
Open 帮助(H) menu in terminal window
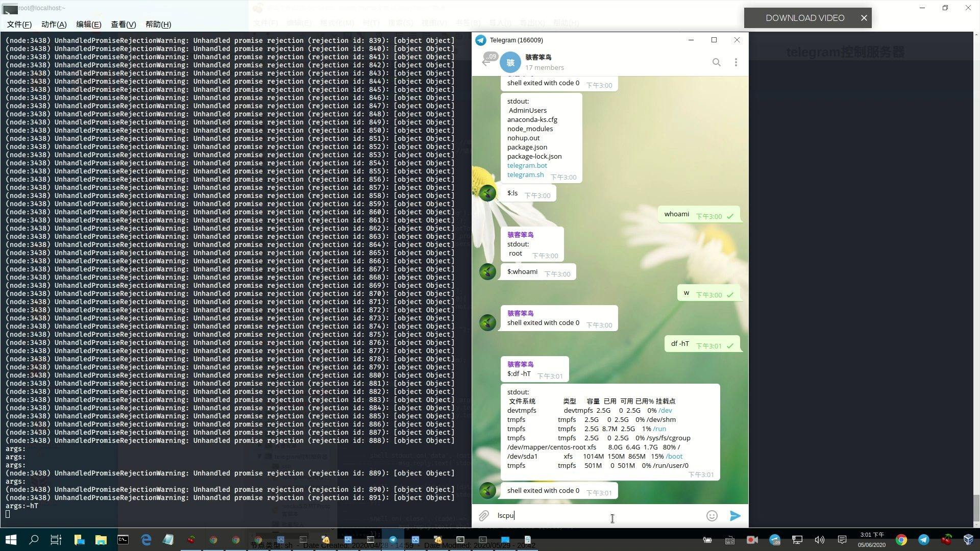coord(158,24)
